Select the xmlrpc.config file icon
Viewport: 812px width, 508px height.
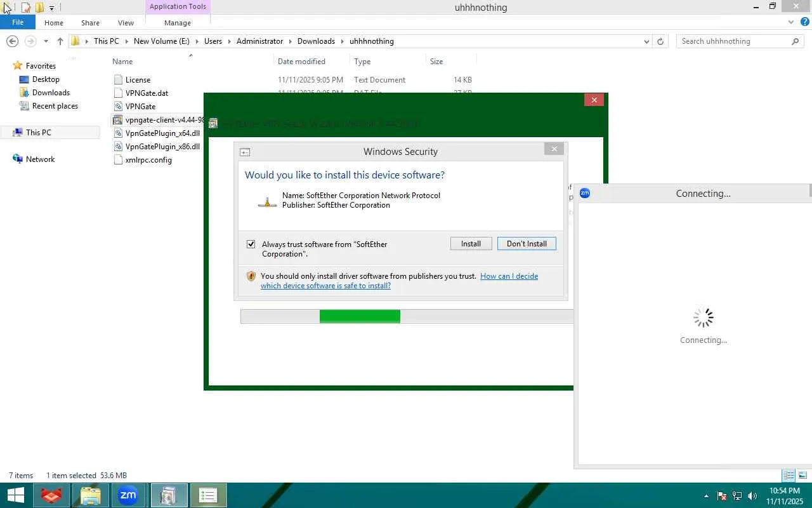pos(117,160)
